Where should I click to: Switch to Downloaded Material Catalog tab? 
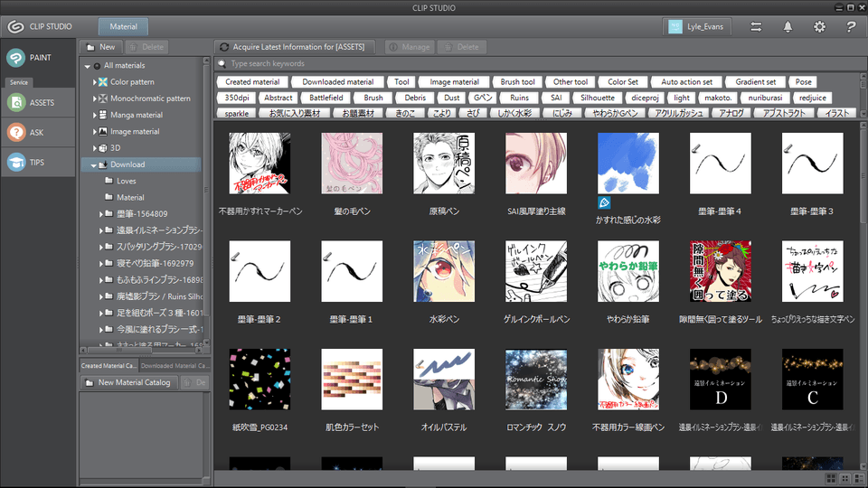(175, 366)
